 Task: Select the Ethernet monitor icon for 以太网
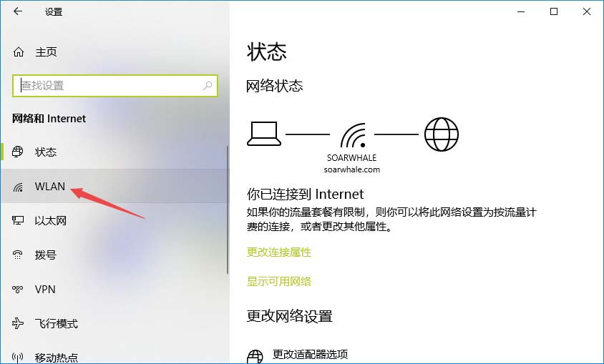click(x=18, y=220)
